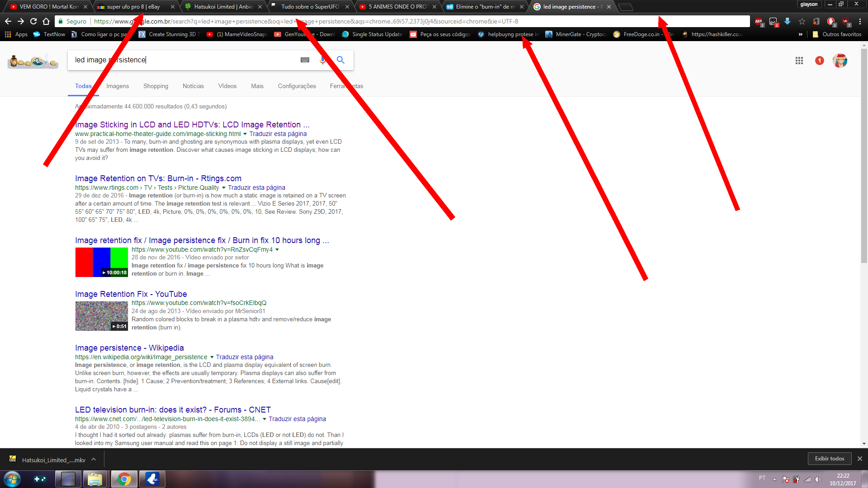Image resolution: width=868 pixels, height=488 pixels.
Task: Reload the current page
Action: 33,21
